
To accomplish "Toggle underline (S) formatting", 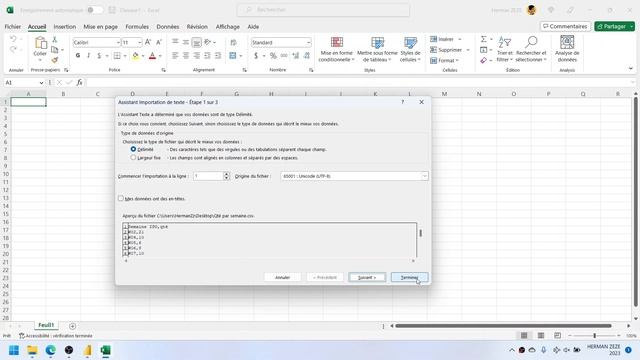I will [99, 56].
